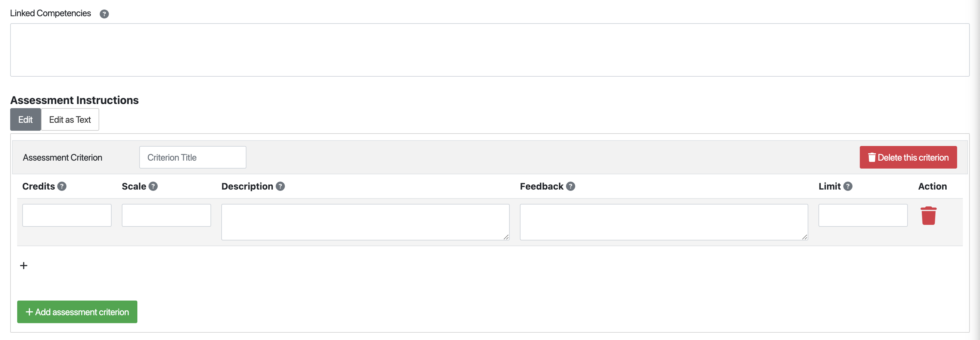Screen dimensions: 980x340
Task: Grab the Description textarea resize handle
Action: [506, 237]
